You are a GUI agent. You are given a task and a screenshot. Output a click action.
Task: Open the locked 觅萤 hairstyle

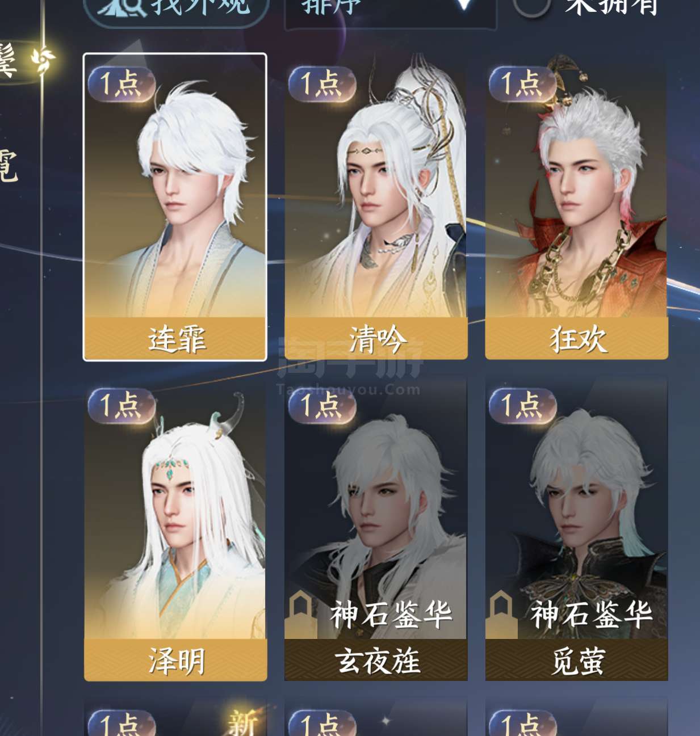577,529
